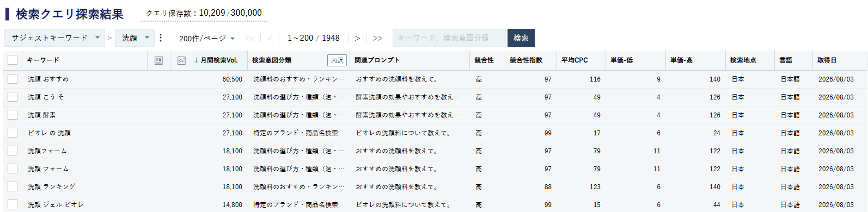Check the row for 洗顔 ランキング
Viewport: 868px width, 212px height.
(x=13, y=186)
